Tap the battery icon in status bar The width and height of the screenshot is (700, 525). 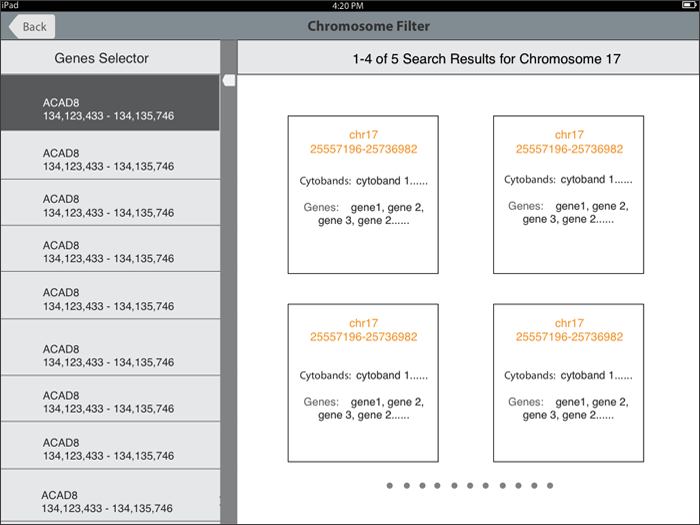pos(689,5)
